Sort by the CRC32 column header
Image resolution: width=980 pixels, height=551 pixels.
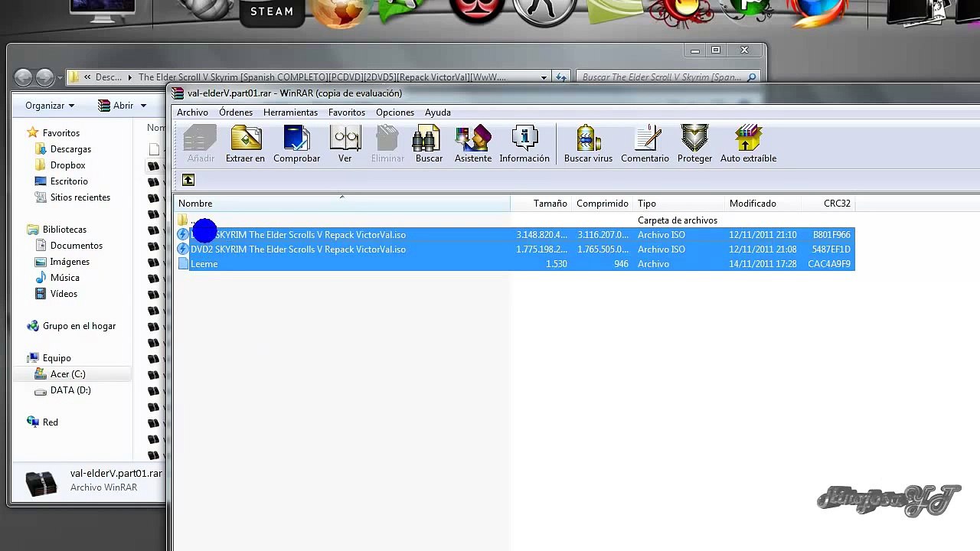pos(828,204)
